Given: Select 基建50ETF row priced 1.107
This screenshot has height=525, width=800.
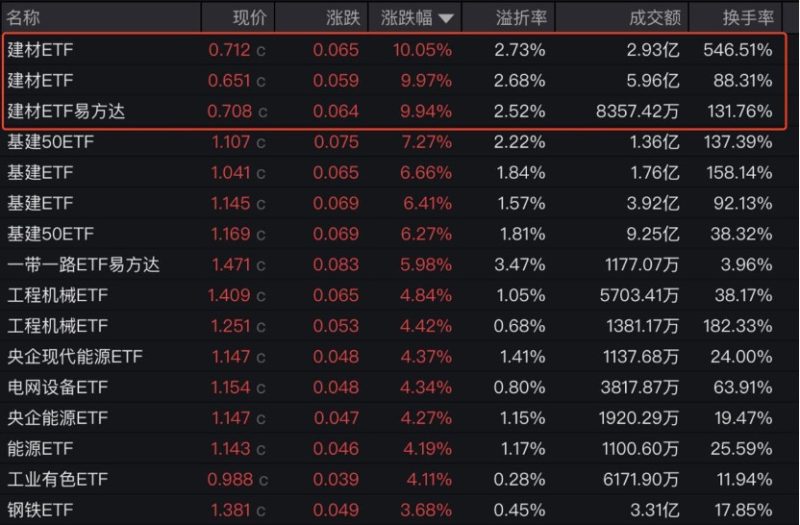Looking at the screenshot, I should 391,142.
